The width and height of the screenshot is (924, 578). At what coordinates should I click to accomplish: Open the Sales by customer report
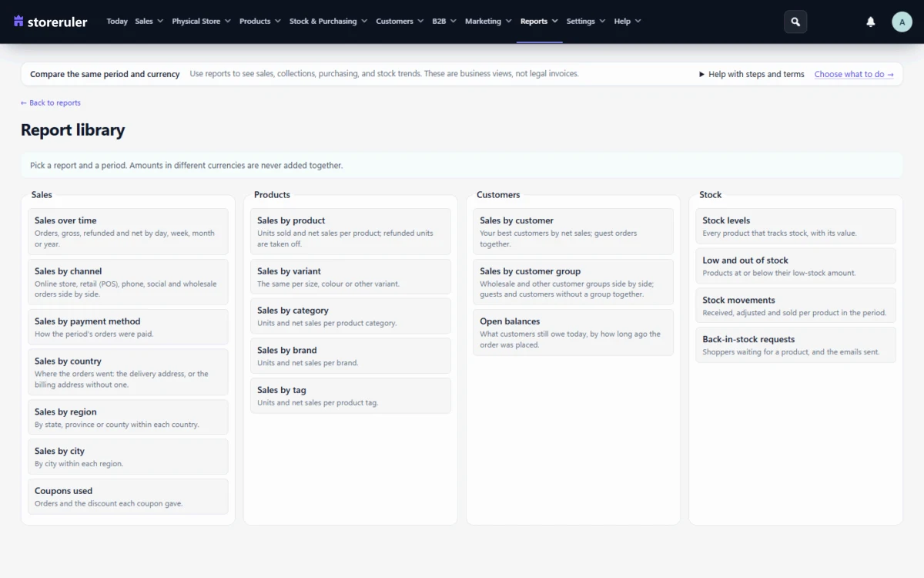tap(573, 232)
